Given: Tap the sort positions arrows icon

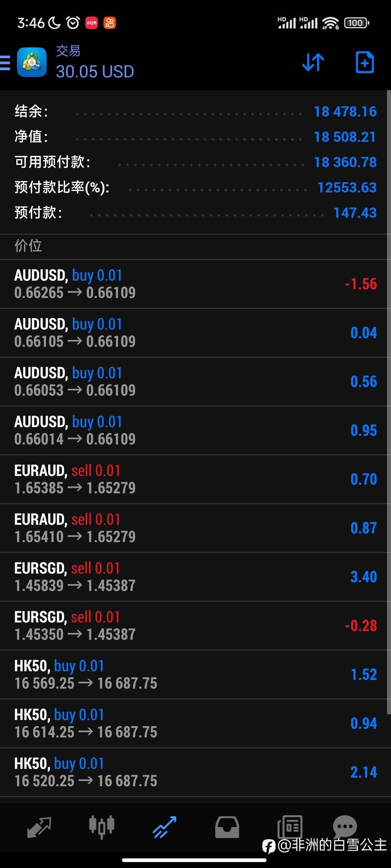Looking at the screenshot, I should (313, 62).
